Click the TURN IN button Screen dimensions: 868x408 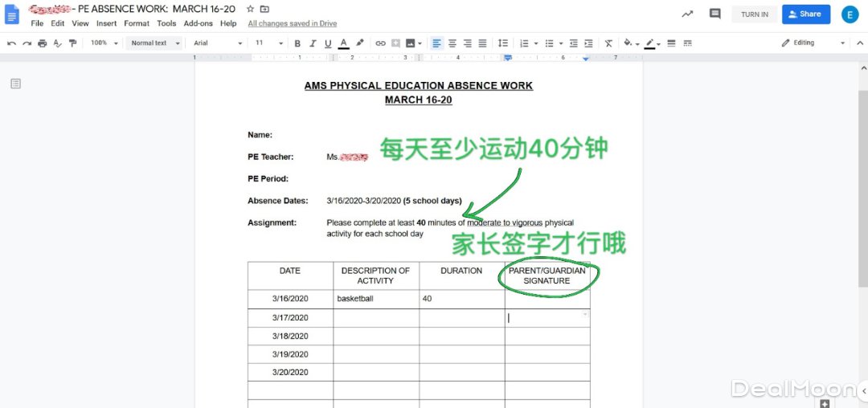[x=755, y=14]
